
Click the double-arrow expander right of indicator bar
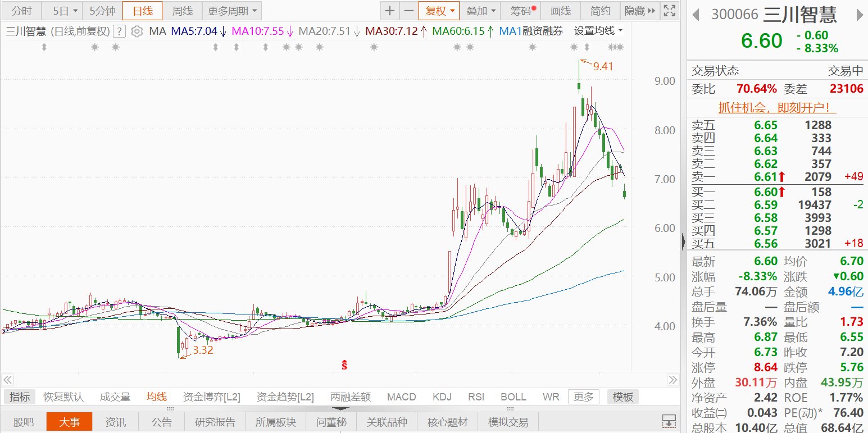pos(672,380)
